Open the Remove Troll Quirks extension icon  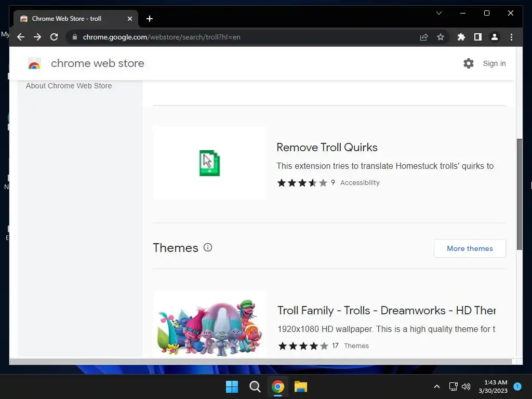[210, 163]
